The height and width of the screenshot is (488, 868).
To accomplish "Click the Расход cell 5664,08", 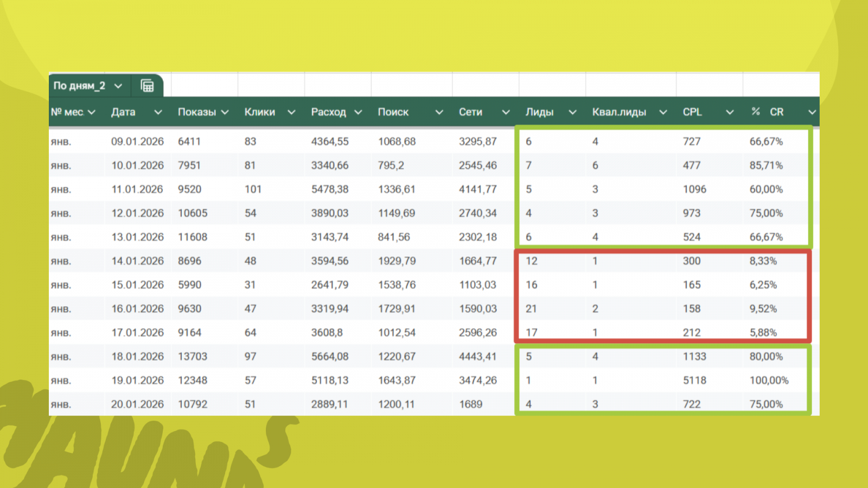I will (329, 356).
